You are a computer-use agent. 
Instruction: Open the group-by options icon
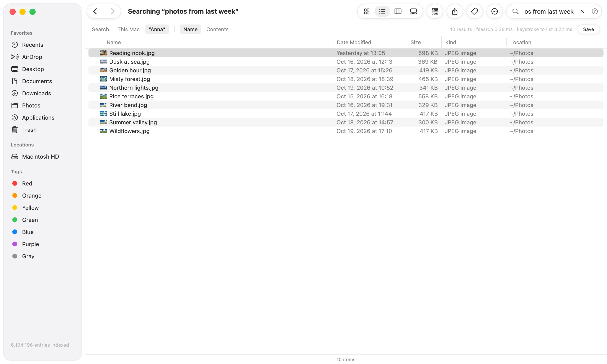coord(434,11)
